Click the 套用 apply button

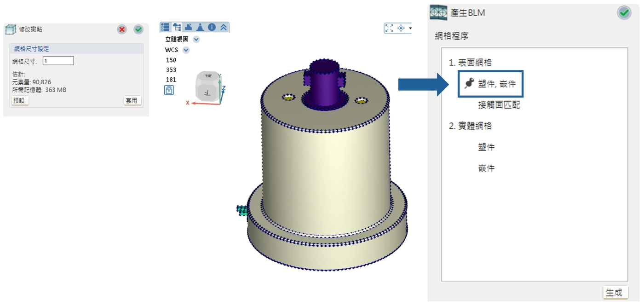pos(132,100)
